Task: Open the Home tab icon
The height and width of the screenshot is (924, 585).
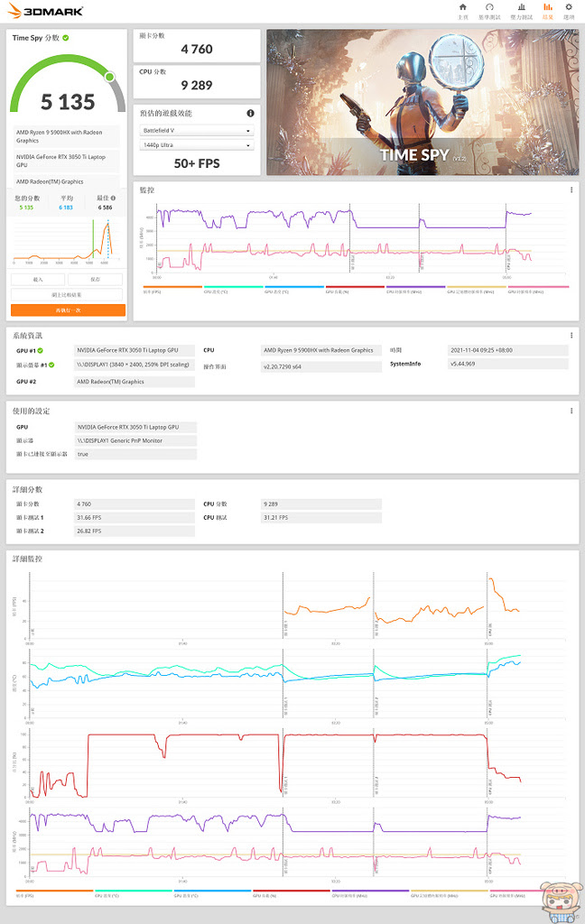Action: click(463, 7)
